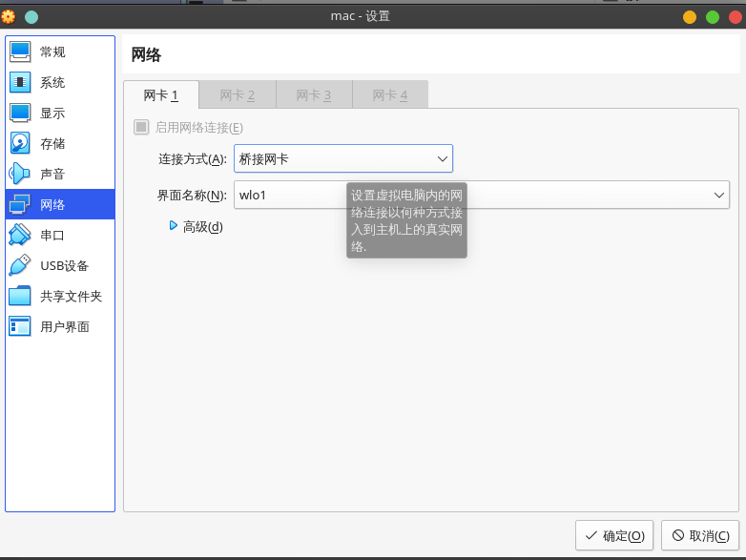Image resolution: width=746 pixels, height=560 pixels.
Task: Click the green maximize window button
Action: click(713, 17)
